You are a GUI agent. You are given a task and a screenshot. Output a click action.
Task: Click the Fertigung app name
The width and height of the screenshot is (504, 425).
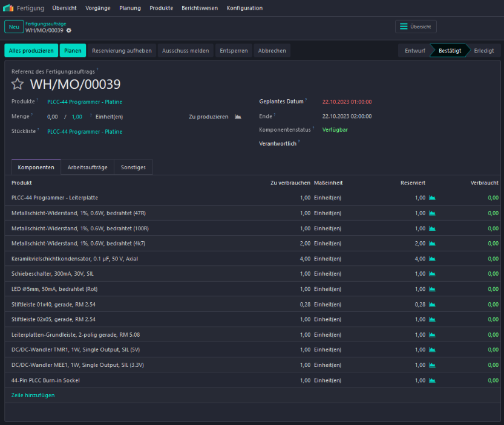pos(30,8)
